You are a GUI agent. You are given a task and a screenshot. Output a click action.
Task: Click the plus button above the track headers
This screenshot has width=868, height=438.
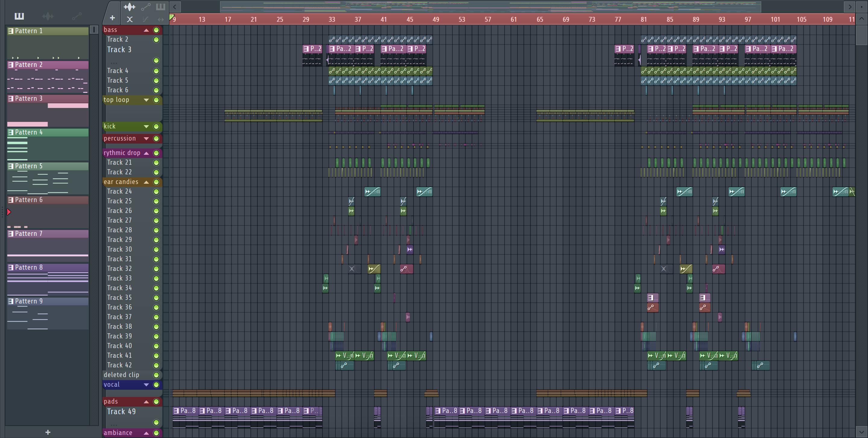tap(112, 18)
